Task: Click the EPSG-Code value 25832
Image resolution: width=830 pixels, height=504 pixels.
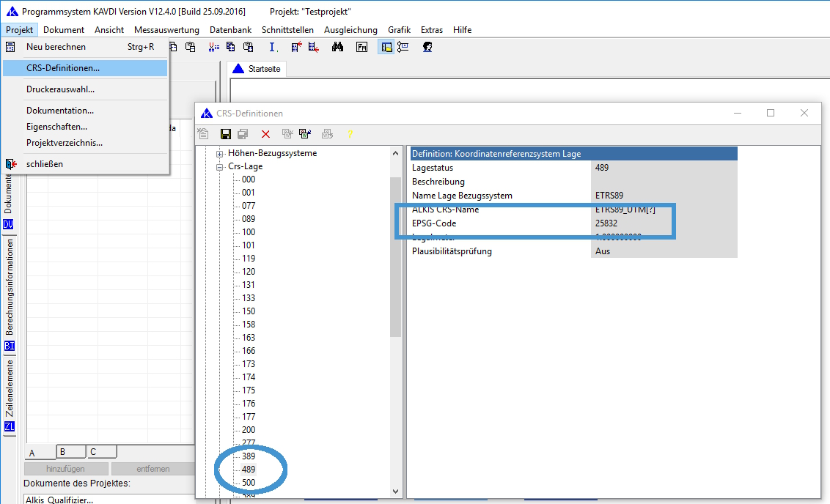Action: pos(606,223)
